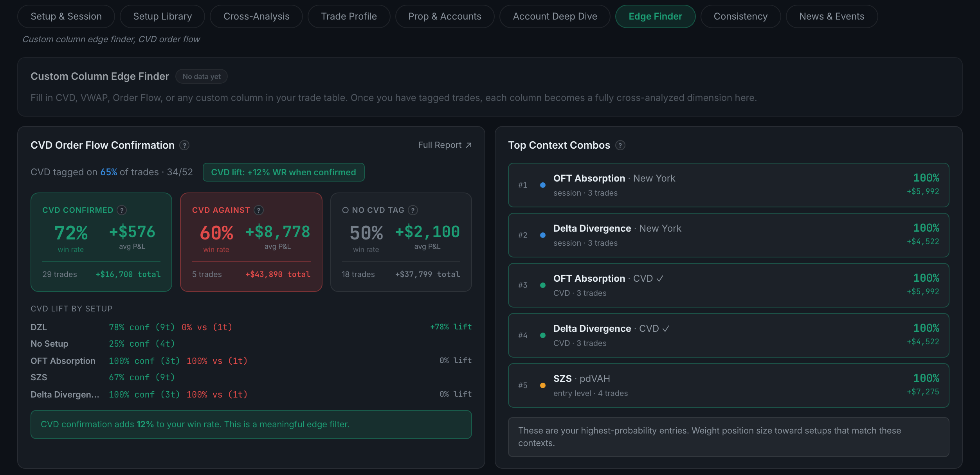
Task: Click help icon beside CVD Order Flow Confirmation
Action: point(184,145)
